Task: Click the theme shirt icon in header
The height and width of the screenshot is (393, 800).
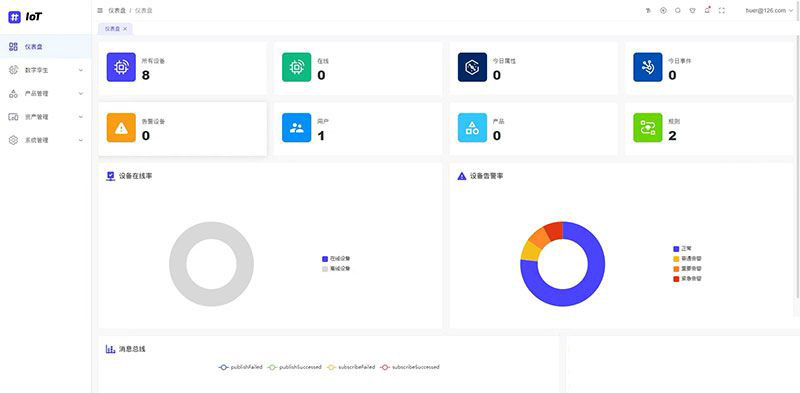Action: coord(692,10)
